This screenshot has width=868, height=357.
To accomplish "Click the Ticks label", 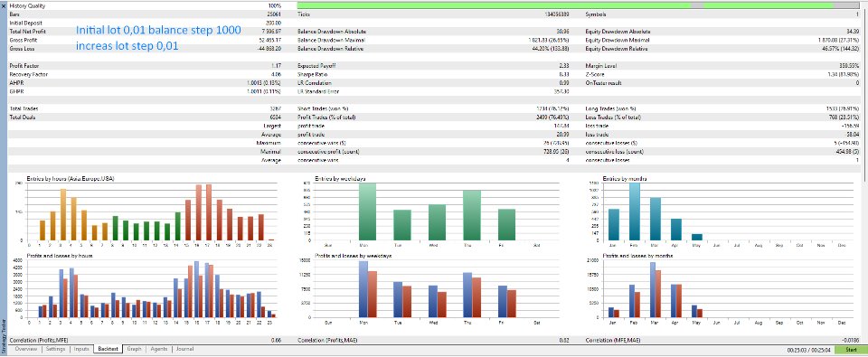I will click(x=304, y=14).
